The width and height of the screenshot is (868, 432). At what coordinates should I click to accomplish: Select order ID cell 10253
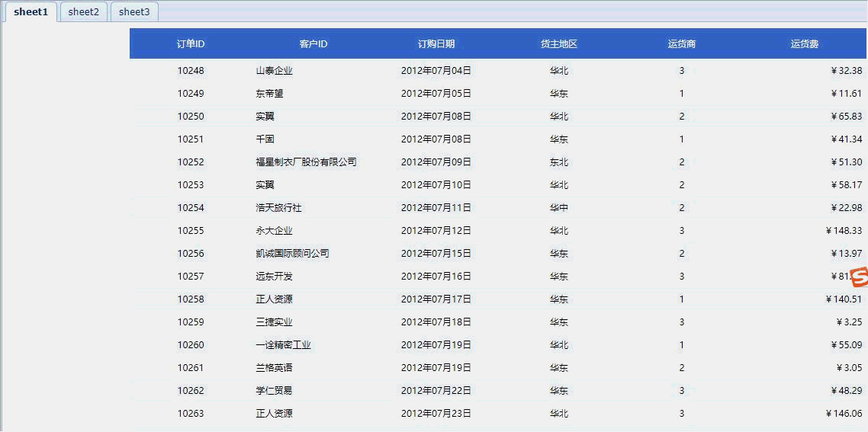(x=191, y=184)
